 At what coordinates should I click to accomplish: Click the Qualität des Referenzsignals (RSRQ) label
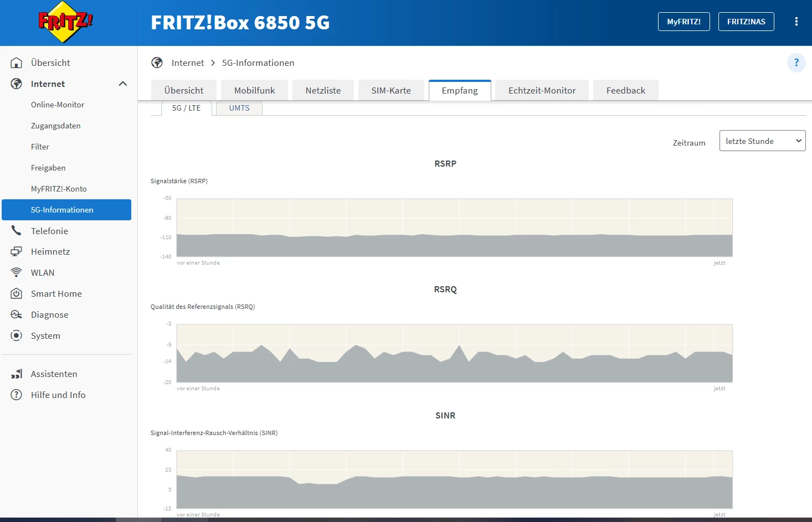(x=203, y=307)
